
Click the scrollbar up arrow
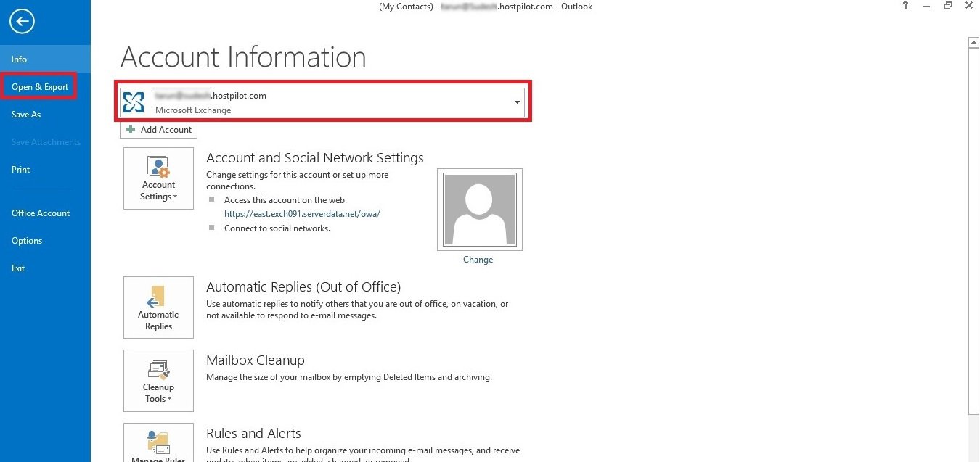click(974, 43)
